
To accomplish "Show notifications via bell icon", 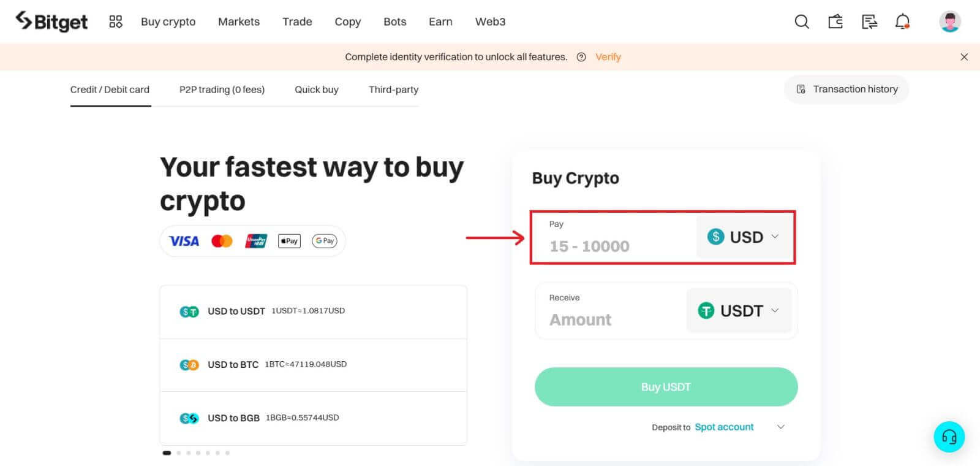I will [902, 22].
